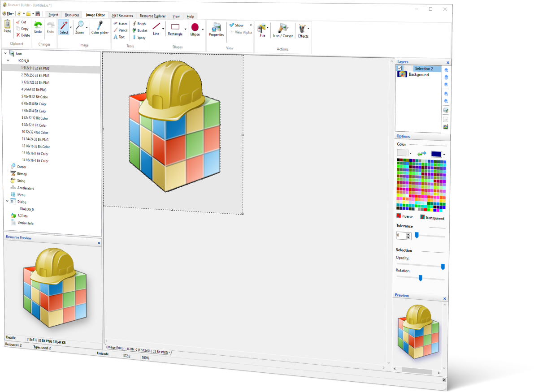This screenshot has width=538, height=392.
Task: Select the Eraser tool
Action: pos(120,24)
